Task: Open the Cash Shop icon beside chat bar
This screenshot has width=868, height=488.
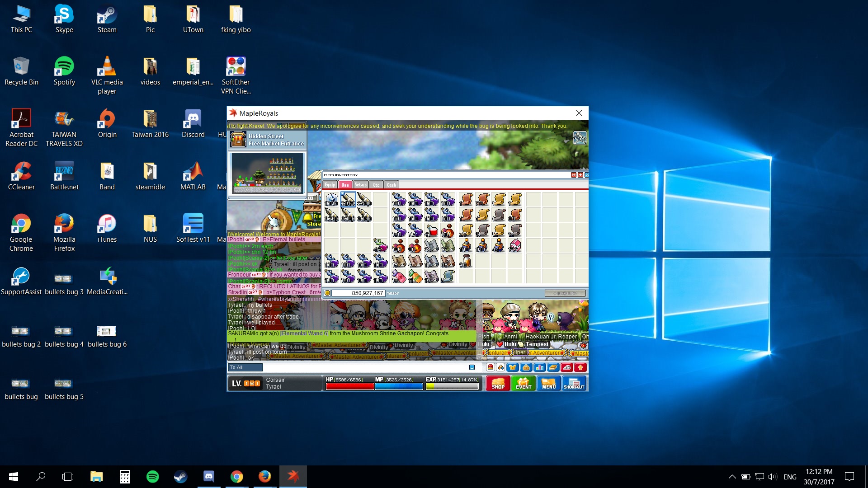Action: [x=490, y=367]
